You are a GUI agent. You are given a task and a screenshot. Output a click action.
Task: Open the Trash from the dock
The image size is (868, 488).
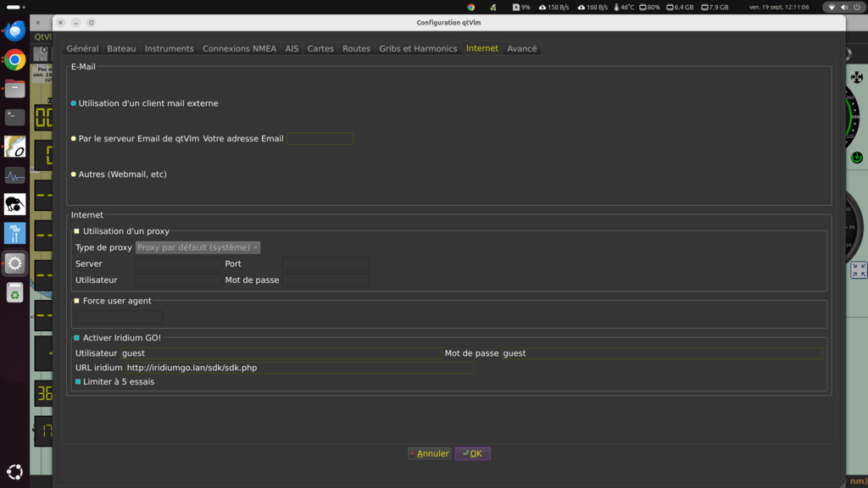14,292
